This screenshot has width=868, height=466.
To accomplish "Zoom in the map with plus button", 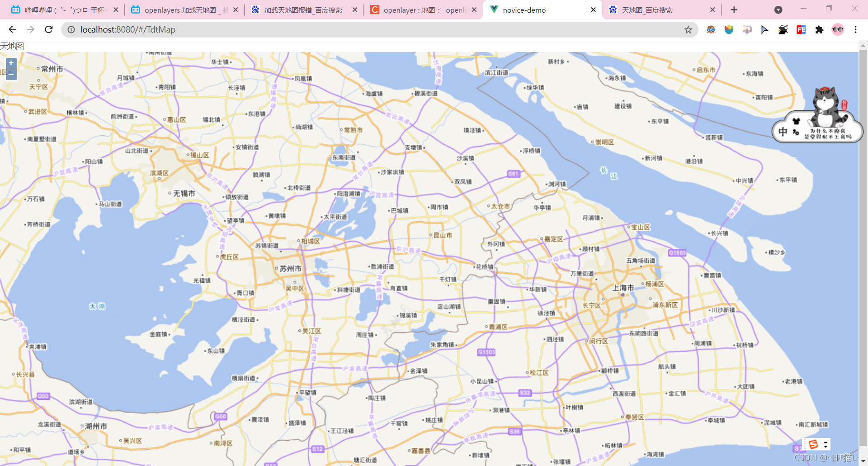I will click(11, 63).
